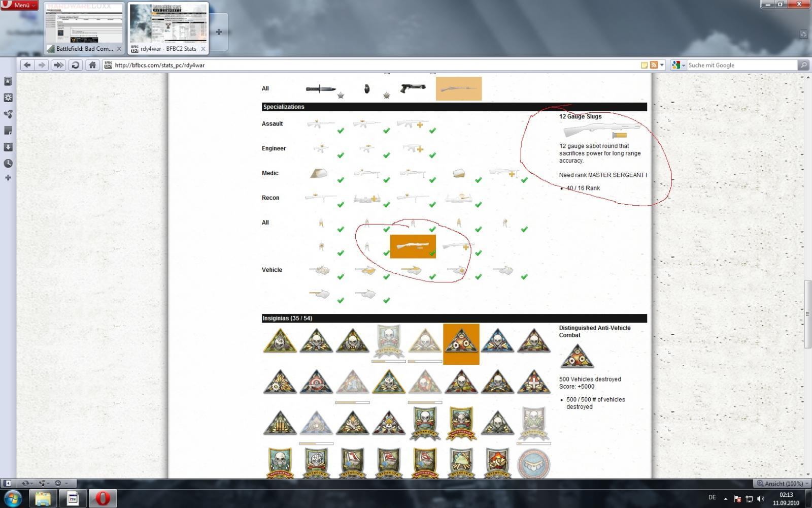
Task: Open the Opera Unite panel icon
Action: point(8,114)
